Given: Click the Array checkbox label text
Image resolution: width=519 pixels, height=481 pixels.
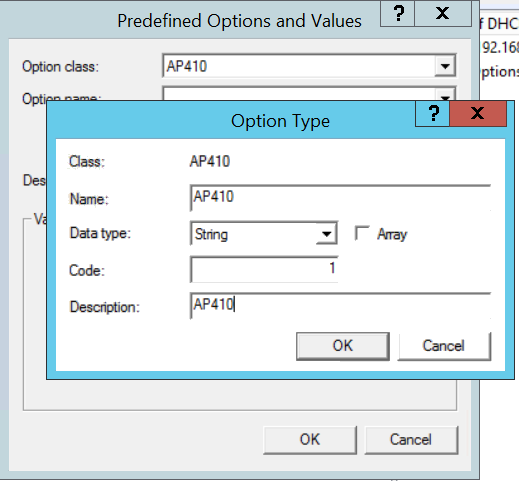Looking at the screenshot, I should point(392,234).
